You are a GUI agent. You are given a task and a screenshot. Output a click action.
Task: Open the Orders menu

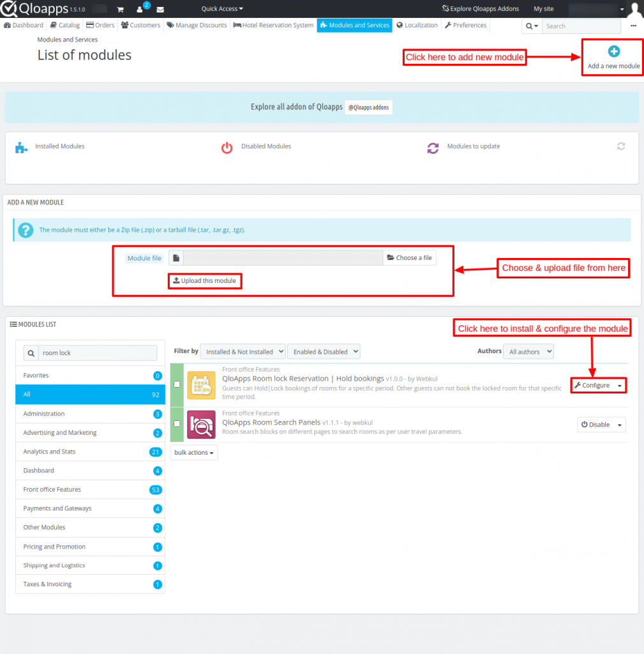point(100,25)
